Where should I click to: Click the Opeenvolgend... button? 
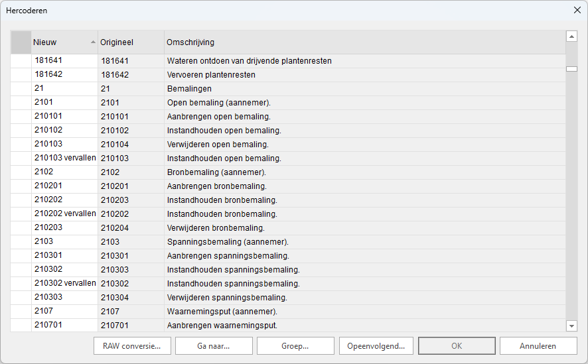(x=376, y=346)
